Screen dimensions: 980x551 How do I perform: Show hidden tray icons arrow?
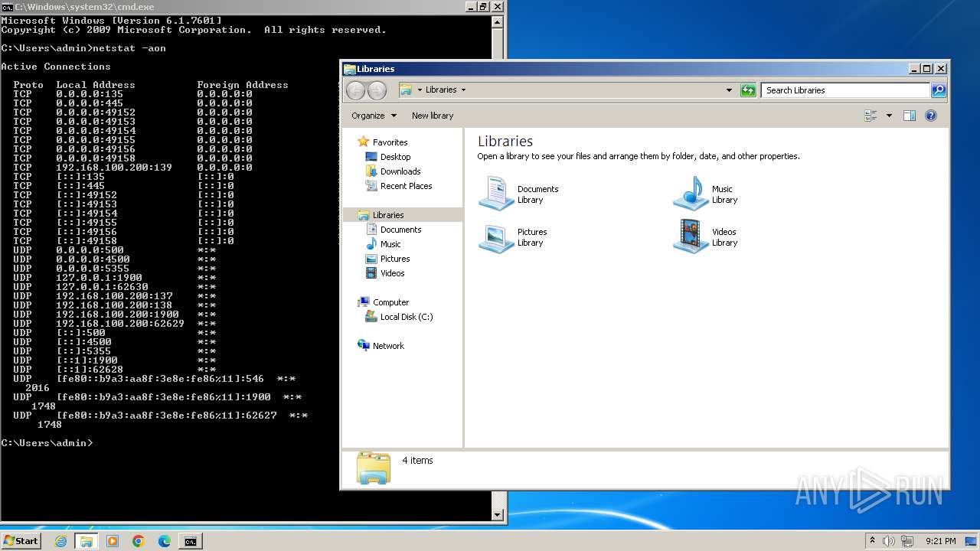[x=873, y=541]
